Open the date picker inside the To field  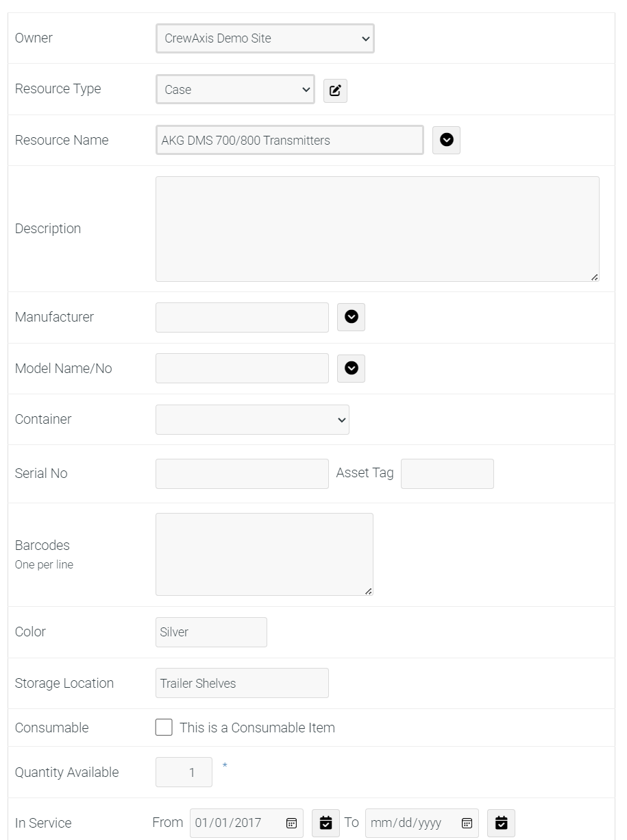tap(467, 823)
